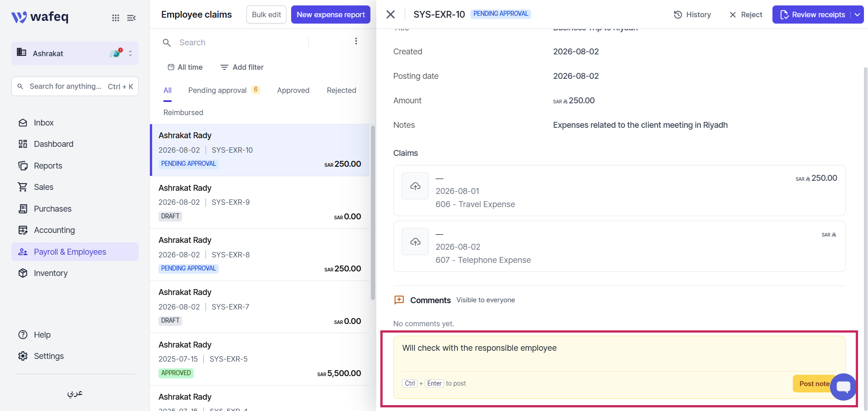Open Settings
Viewport: 868px width, 411px height.
click(x=48, y=356)
